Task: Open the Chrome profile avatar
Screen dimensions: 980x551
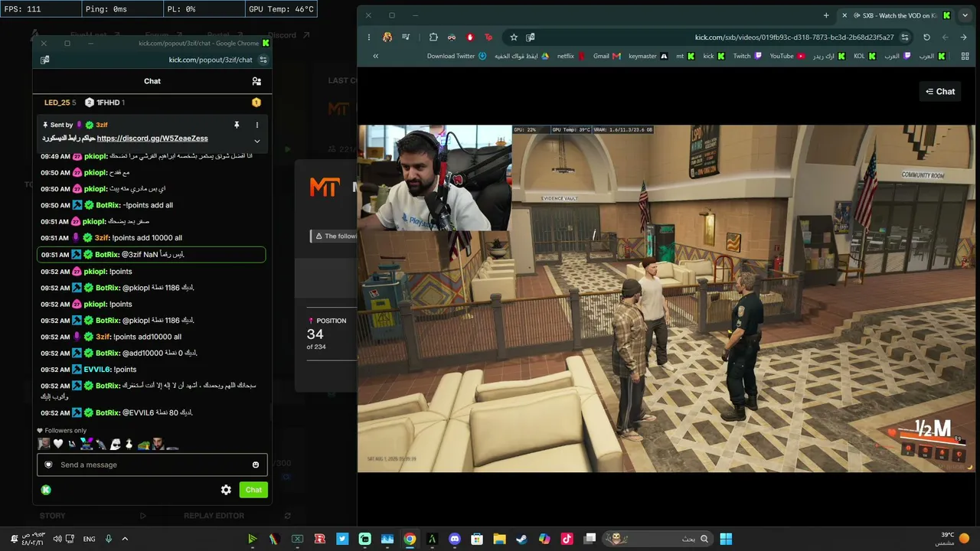Action: tap(387, 37)
